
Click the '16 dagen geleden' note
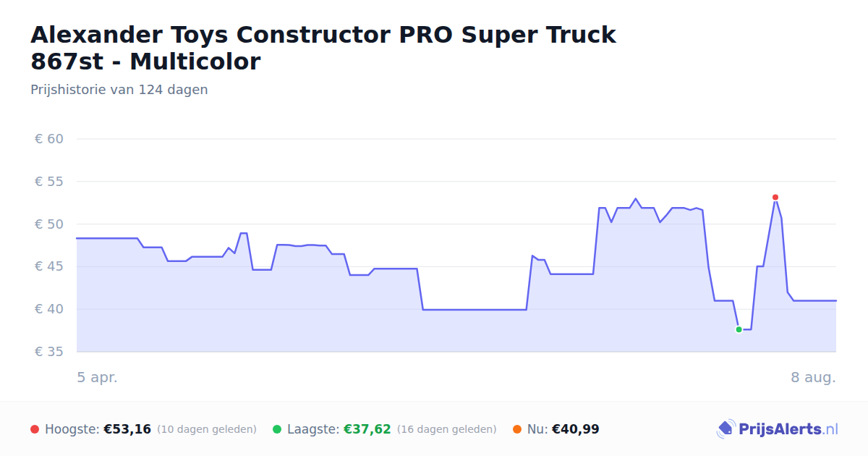pyautogui.click(x=447, y=429)
